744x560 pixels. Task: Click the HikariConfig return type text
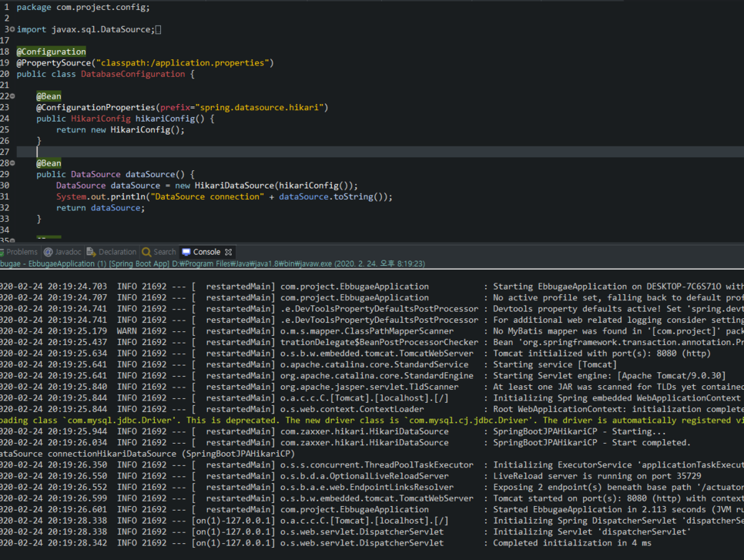(100, 118)
